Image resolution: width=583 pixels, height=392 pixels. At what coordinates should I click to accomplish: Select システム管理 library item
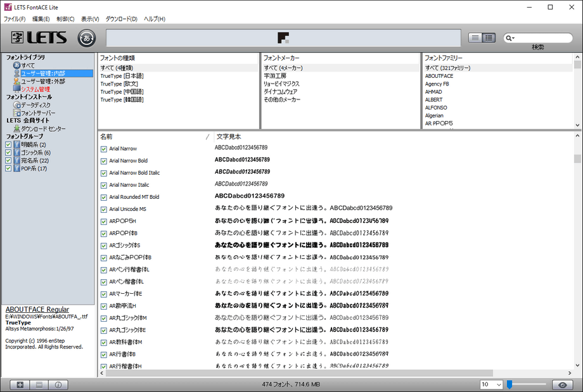[x=31, y=89]
